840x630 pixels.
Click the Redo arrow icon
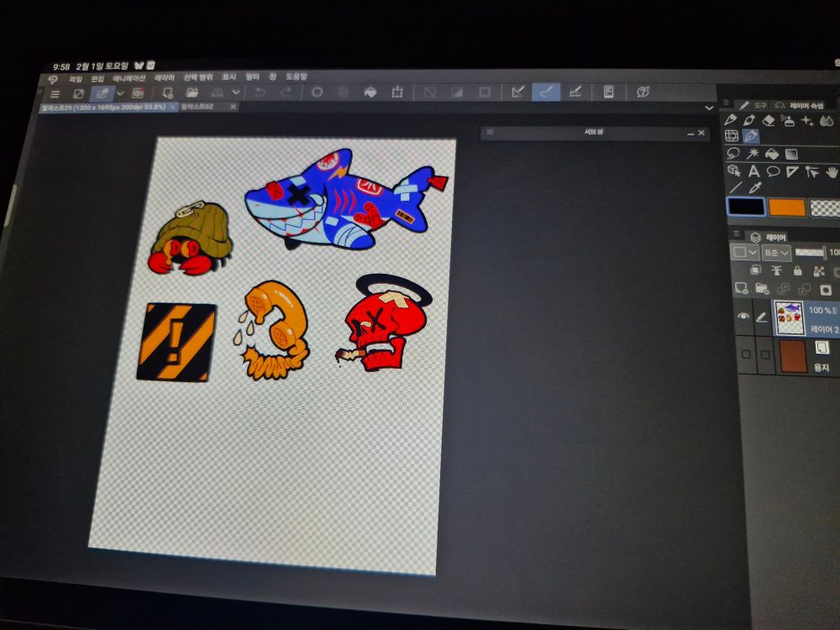tap(286, 92)
